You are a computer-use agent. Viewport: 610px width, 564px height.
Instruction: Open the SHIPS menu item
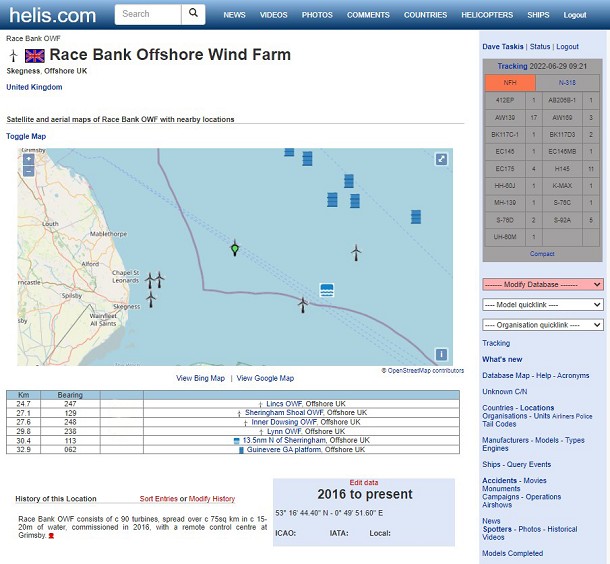click(538, 15)
